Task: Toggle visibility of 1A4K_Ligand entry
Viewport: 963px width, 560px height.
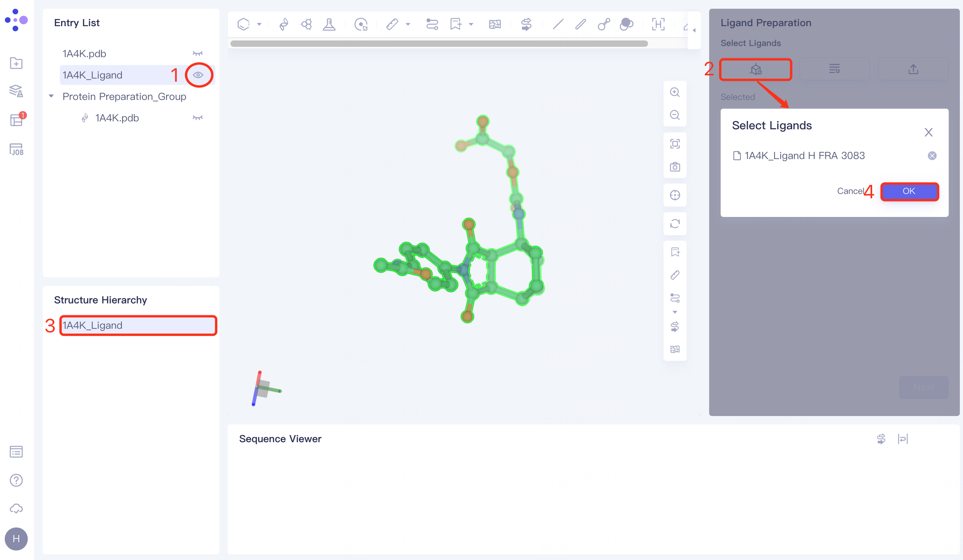Action: 198,75
